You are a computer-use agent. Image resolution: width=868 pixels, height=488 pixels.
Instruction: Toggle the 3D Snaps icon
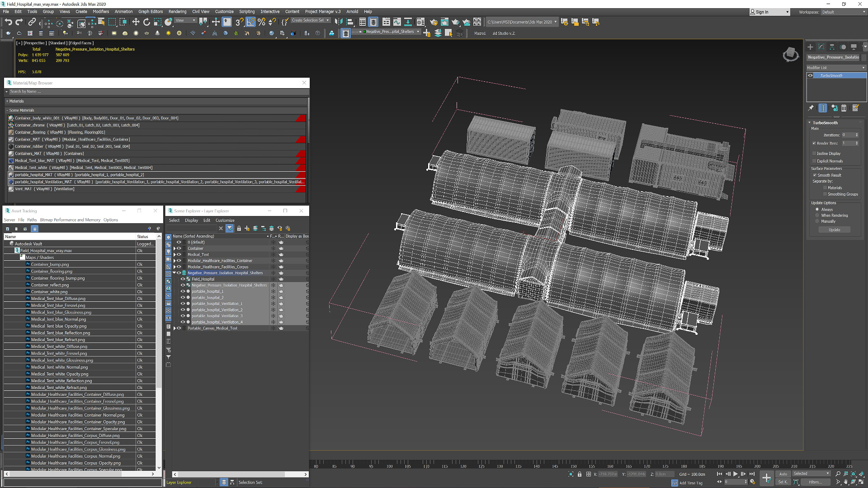tap(240, 22)
